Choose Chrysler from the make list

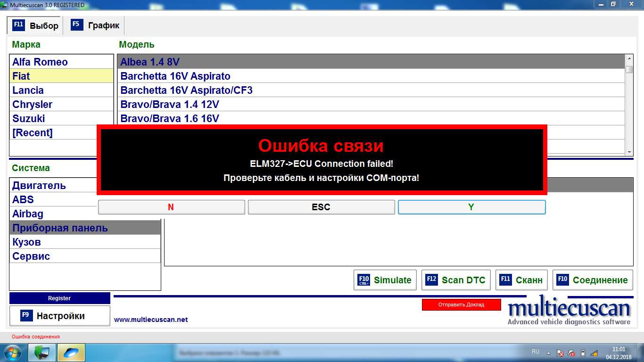pos(62,104)
